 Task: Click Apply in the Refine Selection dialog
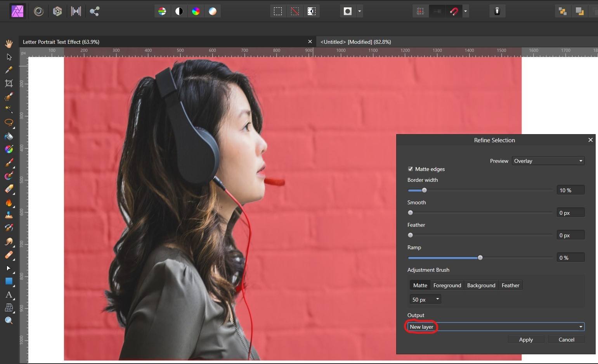pyautogui.click(x=526, y=340)
